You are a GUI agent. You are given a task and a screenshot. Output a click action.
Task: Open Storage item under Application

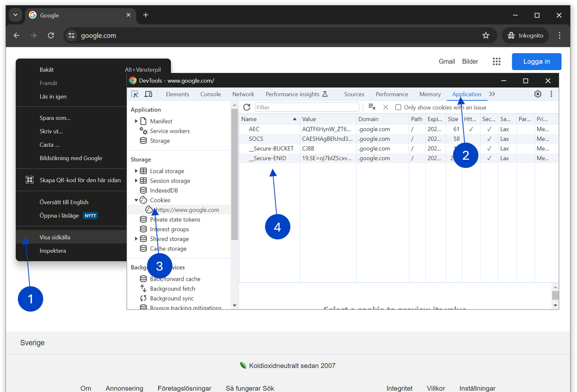pos(160,141)
